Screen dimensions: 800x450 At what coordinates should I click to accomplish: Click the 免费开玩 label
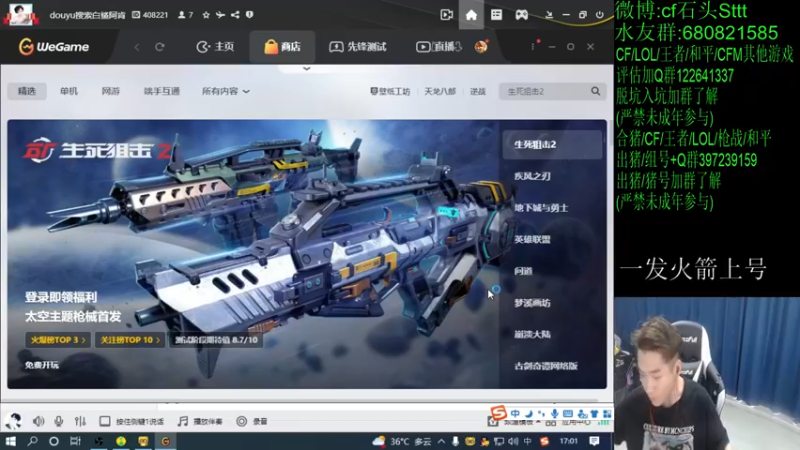pos(42,365)
